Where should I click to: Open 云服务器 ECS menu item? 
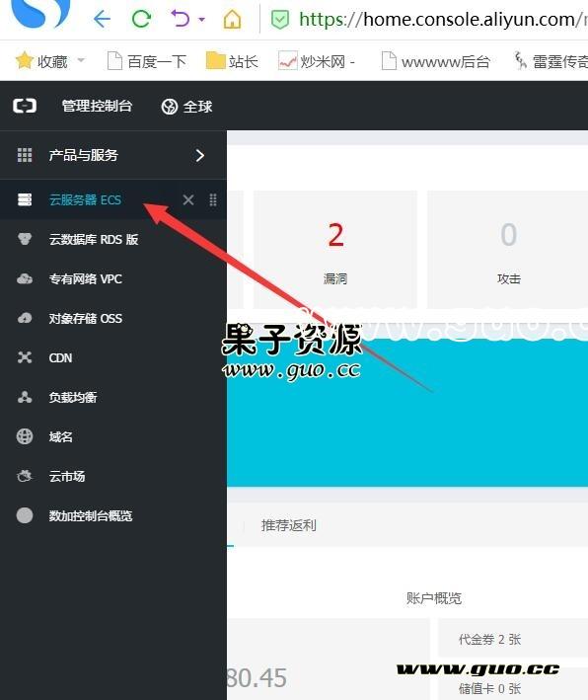[x=85, y=199]
